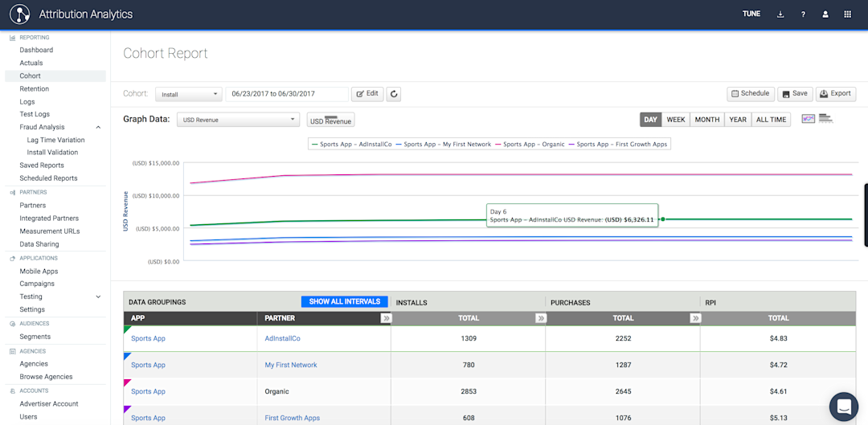This screenshot has width=868, height=425.
Task: Click SHOW ALL INTERVALS button
Action: coord(344,301)
